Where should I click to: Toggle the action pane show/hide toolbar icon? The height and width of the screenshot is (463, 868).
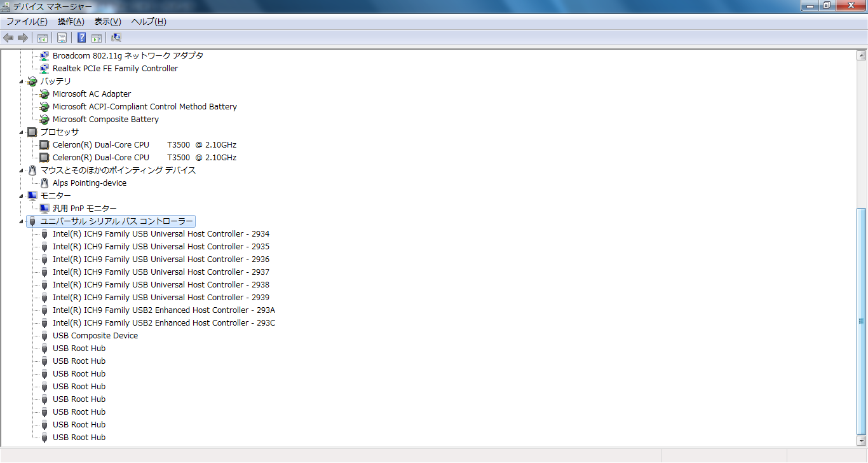click(97, 38)
